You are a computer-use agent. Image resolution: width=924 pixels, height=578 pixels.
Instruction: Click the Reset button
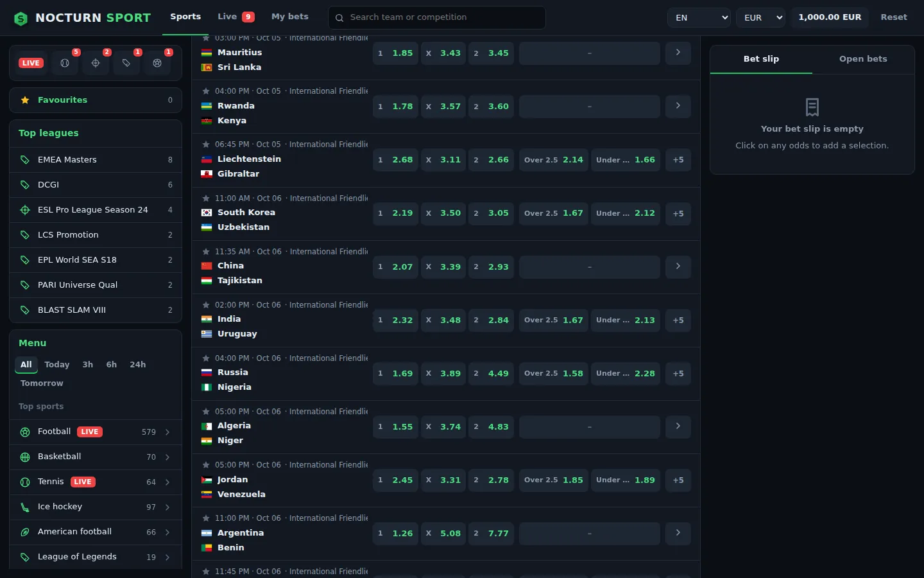(x=894, y=17)
